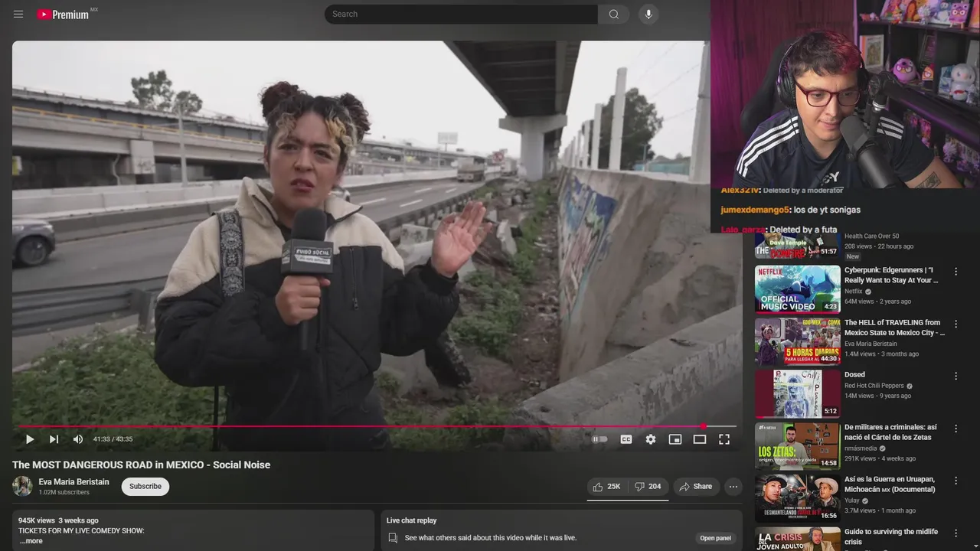Click the 945K views text
980x551 pixels.
coord(38,520)
